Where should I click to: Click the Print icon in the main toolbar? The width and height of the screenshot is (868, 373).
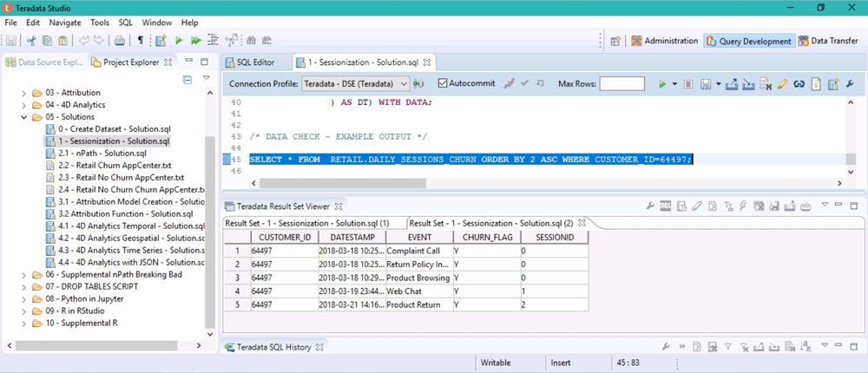pyautogui.click(x=120, y=41)
